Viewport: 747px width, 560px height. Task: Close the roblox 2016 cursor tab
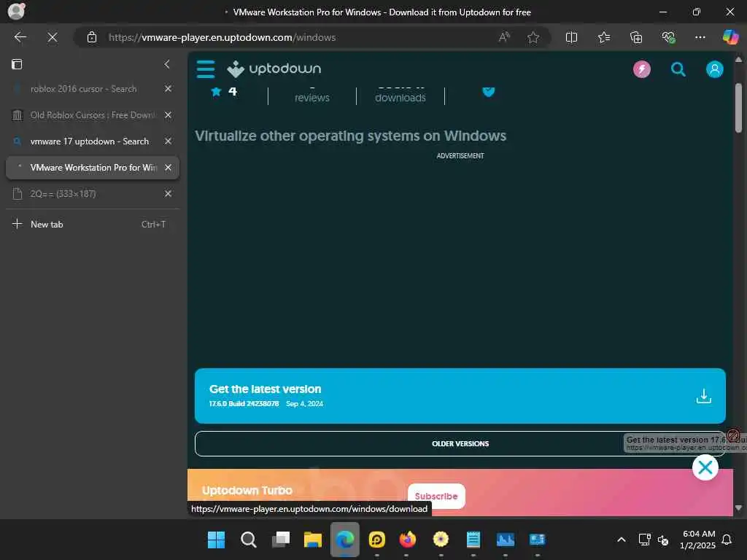(x=168, y=88)
